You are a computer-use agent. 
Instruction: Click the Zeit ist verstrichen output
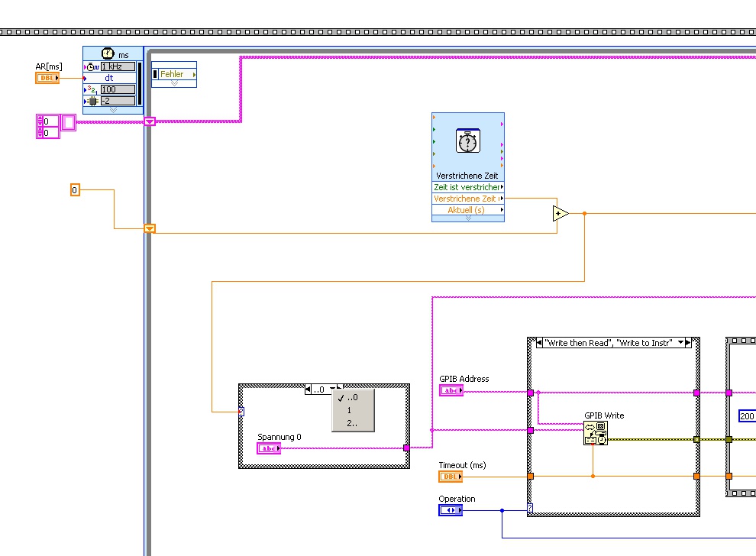467,187
